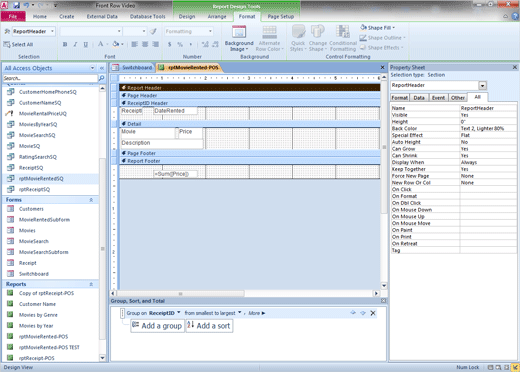Screen dimensions: 520x372
Task: Switch to the Home ribbon tab
Action: click(x=40, y=16)
